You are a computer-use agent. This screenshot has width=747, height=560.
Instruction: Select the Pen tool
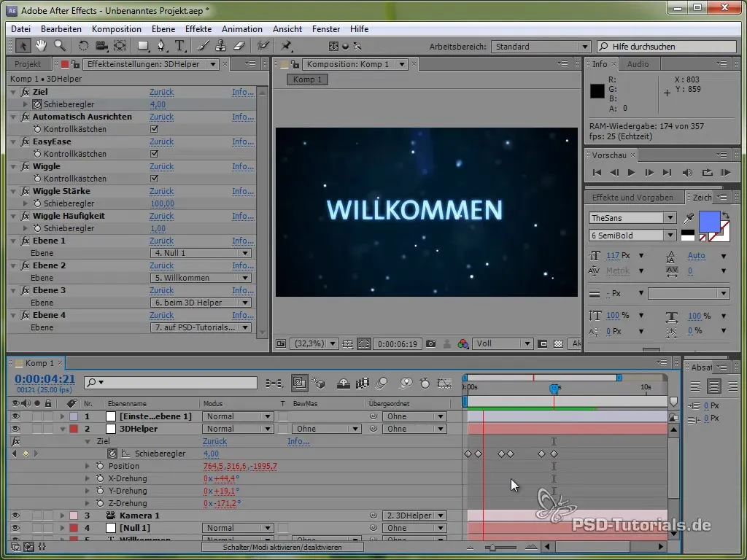[161, 46]
